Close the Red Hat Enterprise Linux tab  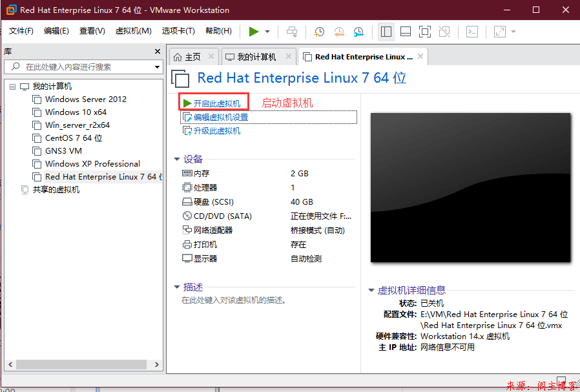pyautogui.click(x=420, y=57)
